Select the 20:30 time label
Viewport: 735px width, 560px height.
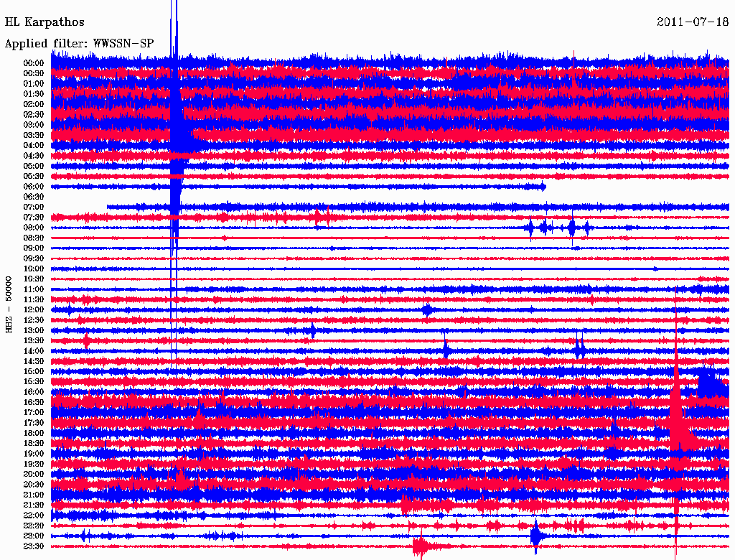[x=34, y=485]
